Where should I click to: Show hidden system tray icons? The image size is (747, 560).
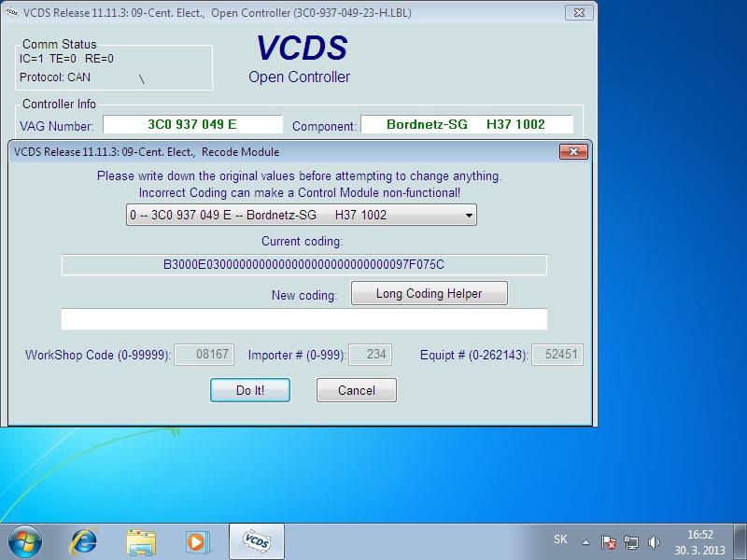pyautogui.click(x=586, y=542)
